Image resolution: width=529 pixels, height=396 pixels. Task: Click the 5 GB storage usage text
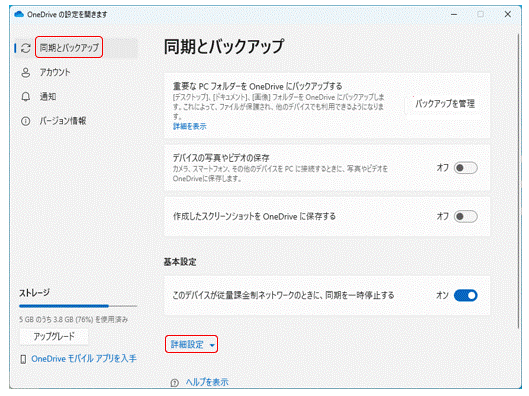pyautogui.click(x=74, y=319)
